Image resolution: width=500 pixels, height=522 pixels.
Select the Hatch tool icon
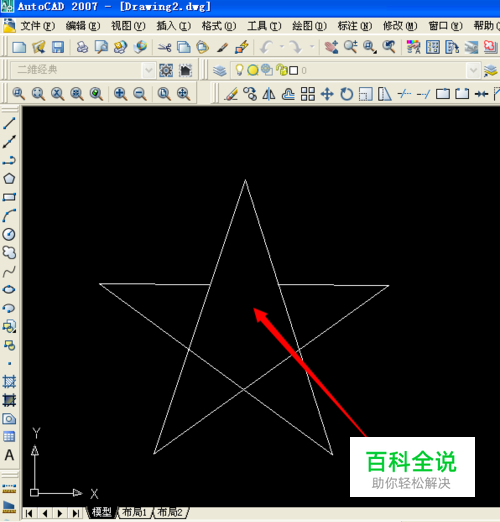tap(9, 381)
